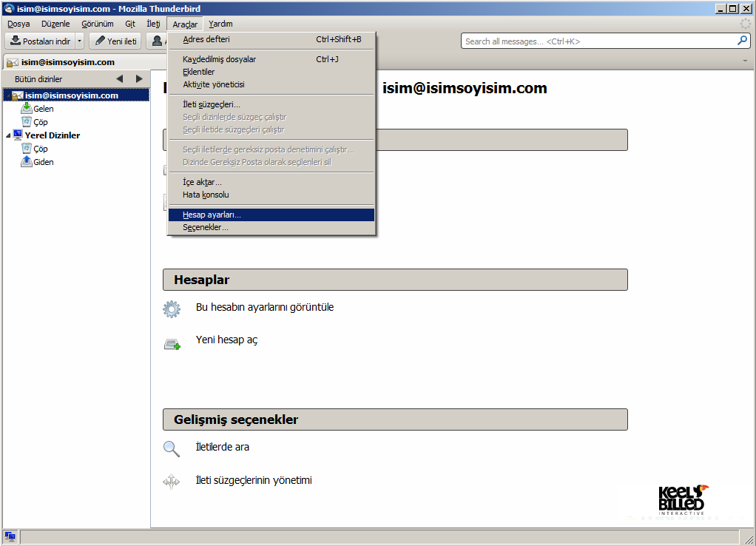Click the highlighted Hesap ayarları... entry
Viewport: 756px width, 546px height.
271,215
